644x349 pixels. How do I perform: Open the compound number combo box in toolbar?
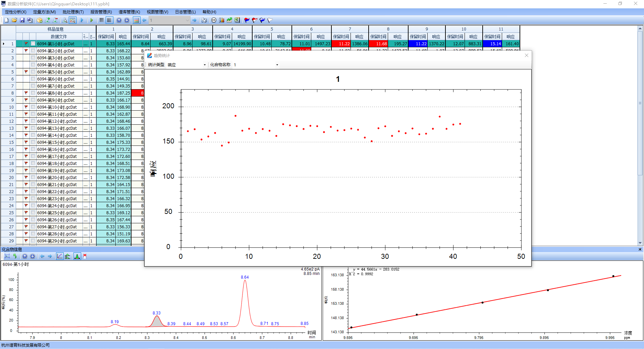[187, 20]
